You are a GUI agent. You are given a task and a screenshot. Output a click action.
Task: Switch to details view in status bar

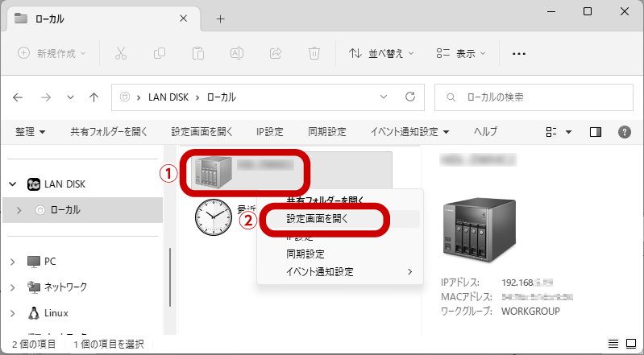coord(613,344)
